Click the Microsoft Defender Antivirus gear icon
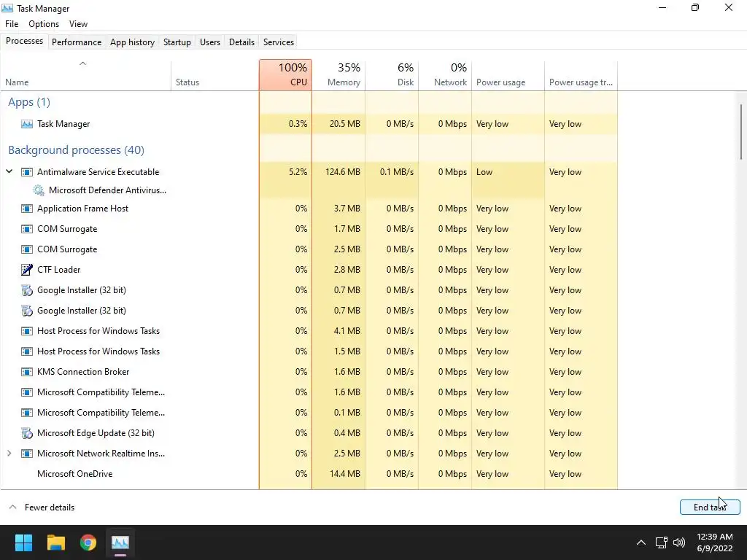 (x=39, y=190)
